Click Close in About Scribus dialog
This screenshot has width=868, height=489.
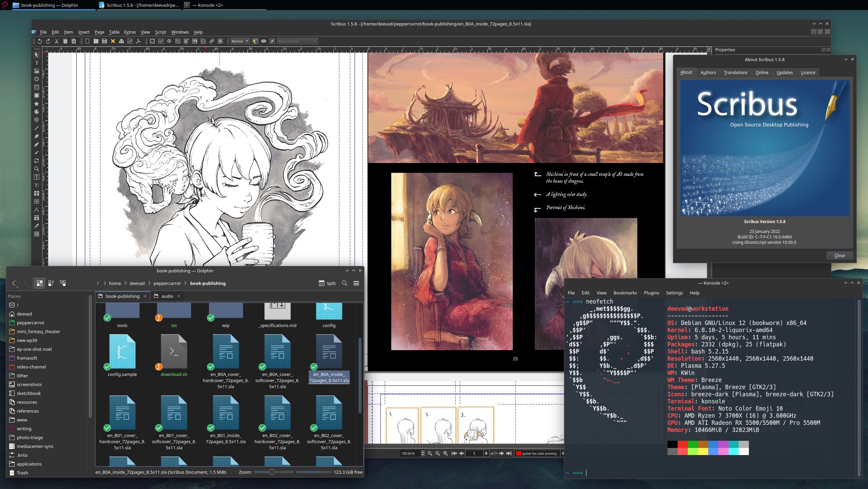(839, 255)
